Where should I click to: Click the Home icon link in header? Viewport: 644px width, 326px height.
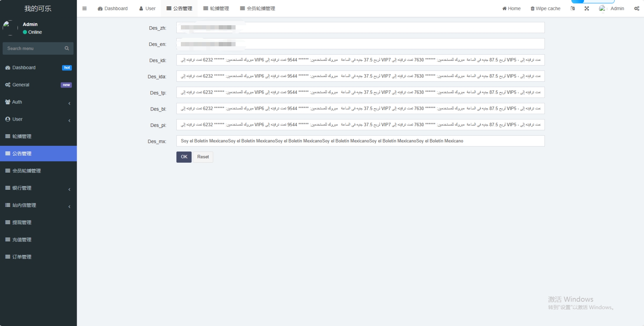(504, 8)
